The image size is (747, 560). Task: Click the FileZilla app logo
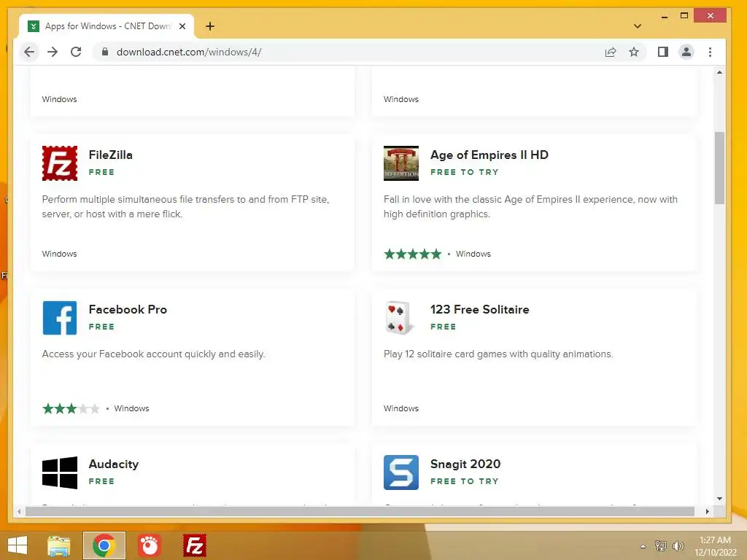(x=60, y=163)
